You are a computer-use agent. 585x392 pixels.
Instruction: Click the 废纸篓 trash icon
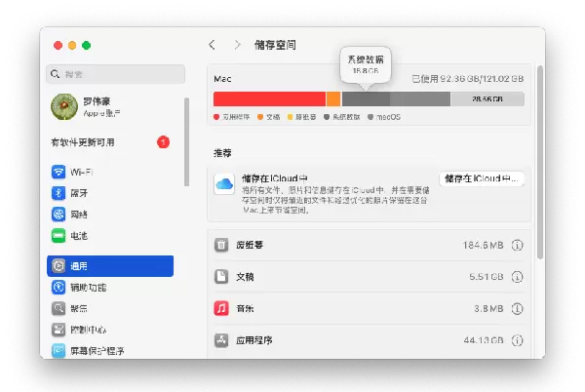tap(222, 245)
